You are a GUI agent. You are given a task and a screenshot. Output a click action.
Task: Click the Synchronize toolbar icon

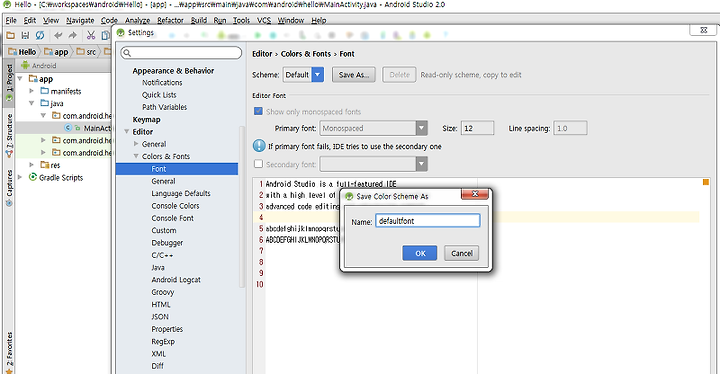point(40,35)
